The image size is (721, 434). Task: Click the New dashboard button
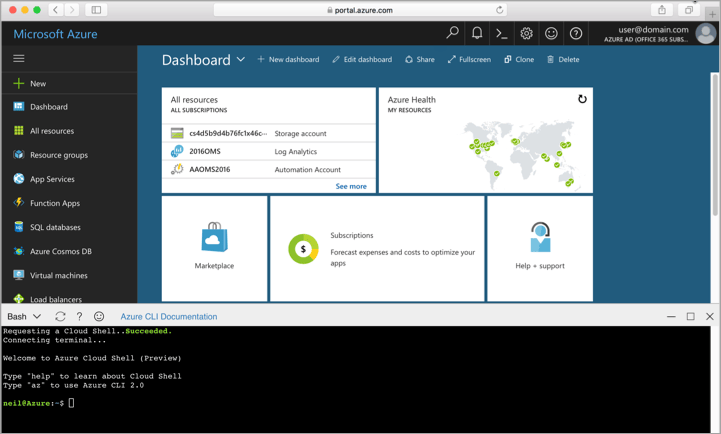pyautogui.click(x=288, y=60)
